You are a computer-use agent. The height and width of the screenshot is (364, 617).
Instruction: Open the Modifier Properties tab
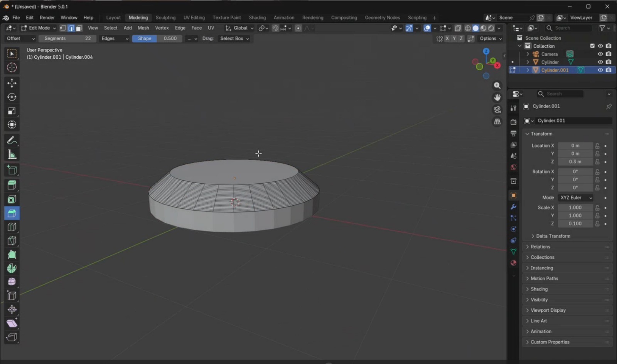tap(513, 207)
